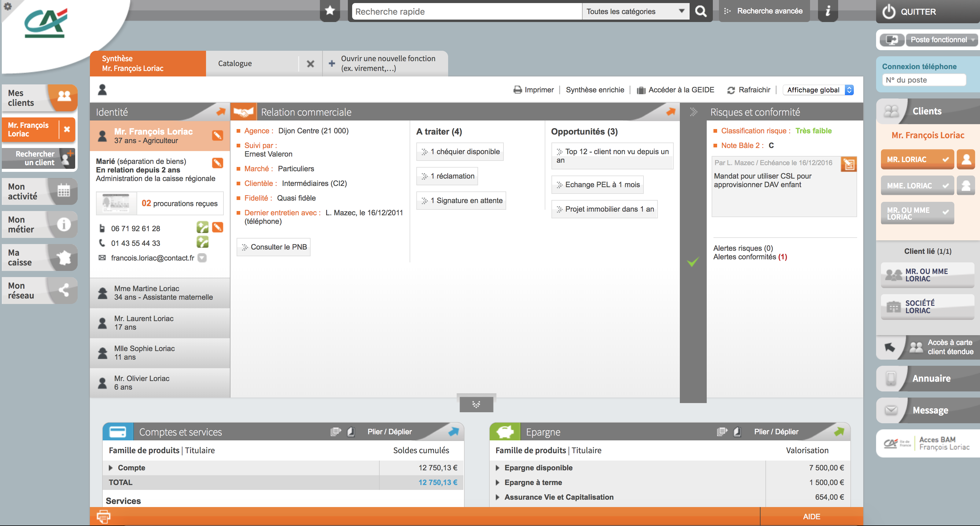Toggle the MR. LORIAC checkmark button
Image resolution: width=980 pixels, height=526 pixels.
(x=945, y=159)
